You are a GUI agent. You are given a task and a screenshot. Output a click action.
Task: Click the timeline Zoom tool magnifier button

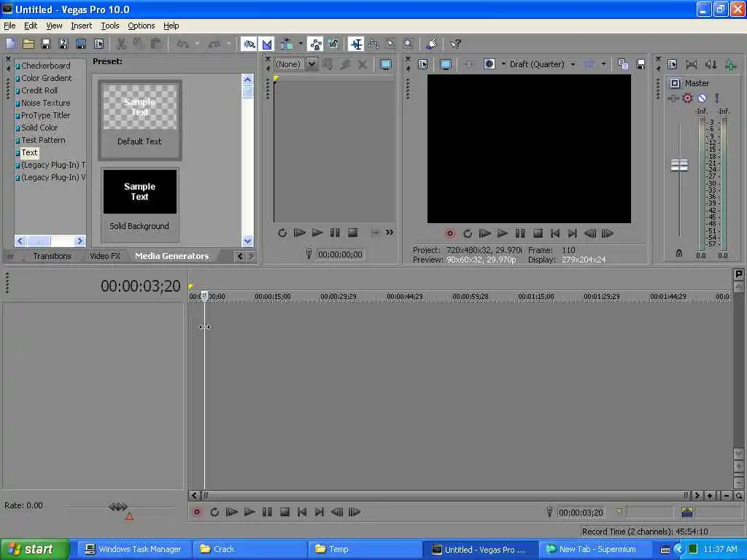coord(739,496)
